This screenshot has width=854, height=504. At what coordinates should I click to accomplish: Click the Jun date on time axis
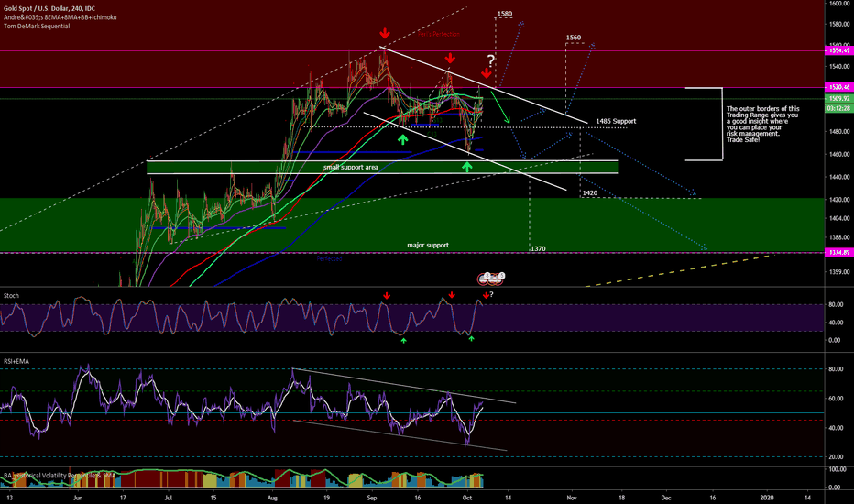78,498
